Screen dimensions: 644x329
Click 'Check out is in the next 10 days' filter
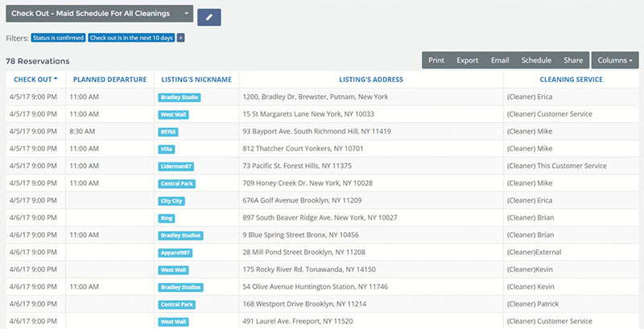pos(131,38)
